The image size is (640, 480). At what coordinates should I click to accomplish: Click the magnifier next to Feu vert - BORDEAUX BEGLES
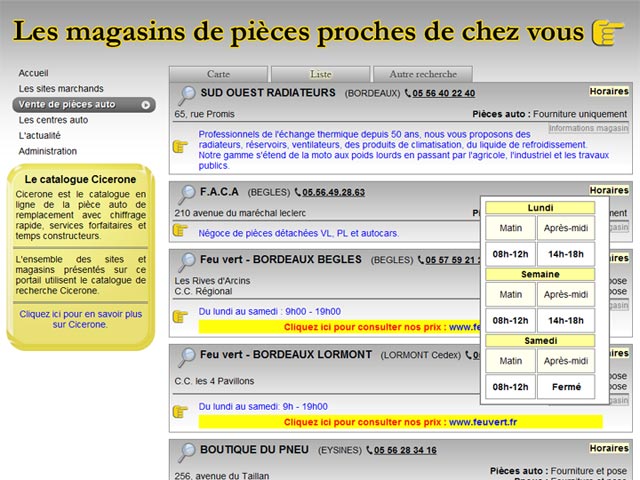click(x=187, y=262)
